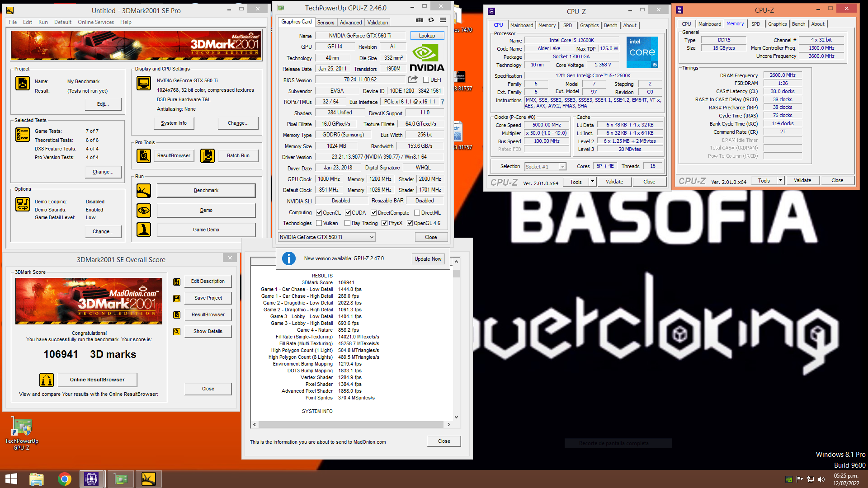This screenshot has width=868, height=488.
Task: Click the large Benchmark button
Action: click(x=206, y=191)
